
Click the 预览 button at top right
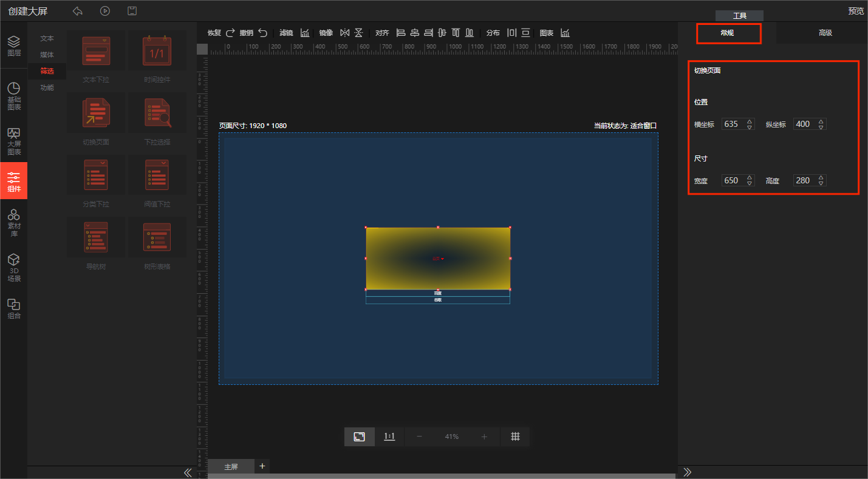pyautogui.click(x=855, y=11)
